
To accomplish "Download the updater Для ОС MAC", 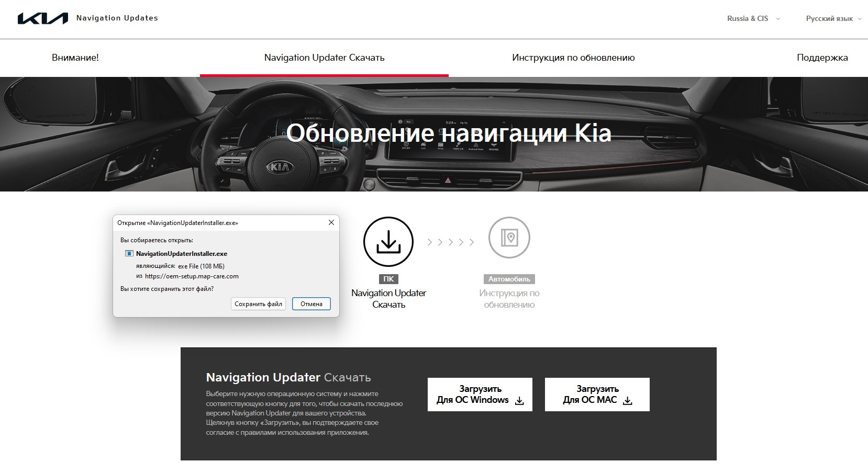I will 597,395.
